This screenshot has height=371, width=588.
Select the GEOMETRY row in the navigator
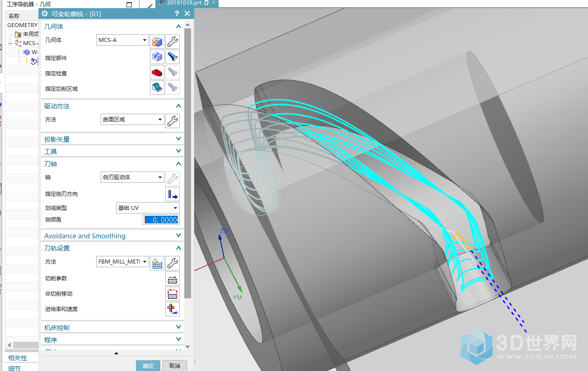(x=22, y=25)
